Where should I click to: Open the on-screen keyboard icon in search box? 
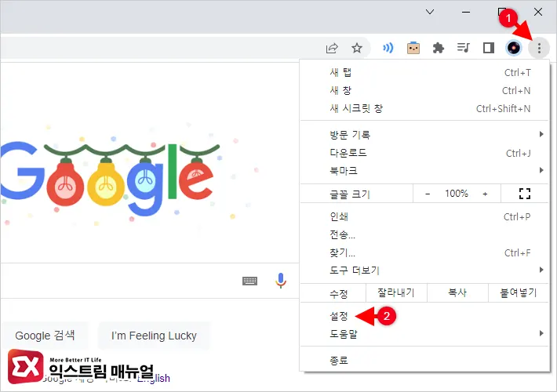click(249, 281)
